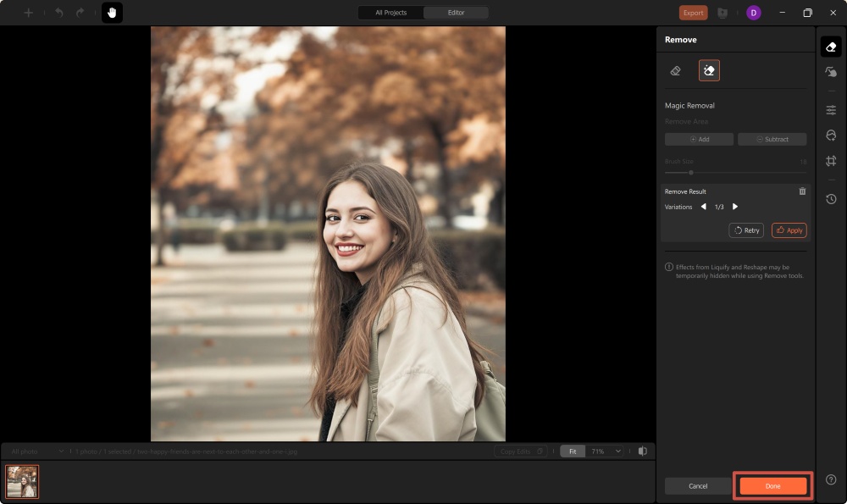
Task: Select the Crop tool in right sidebar
Action: (x=831, y=160)
